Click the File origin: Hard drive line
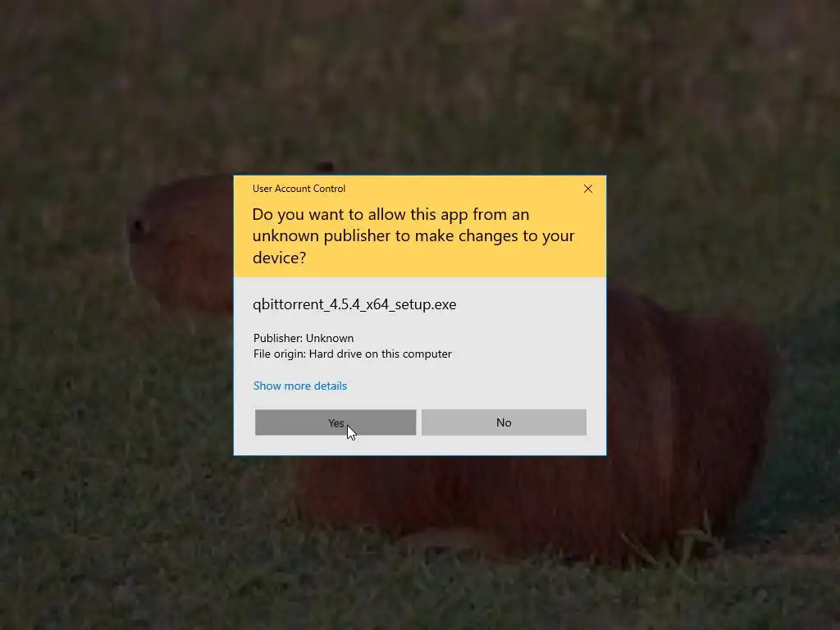 353,354
